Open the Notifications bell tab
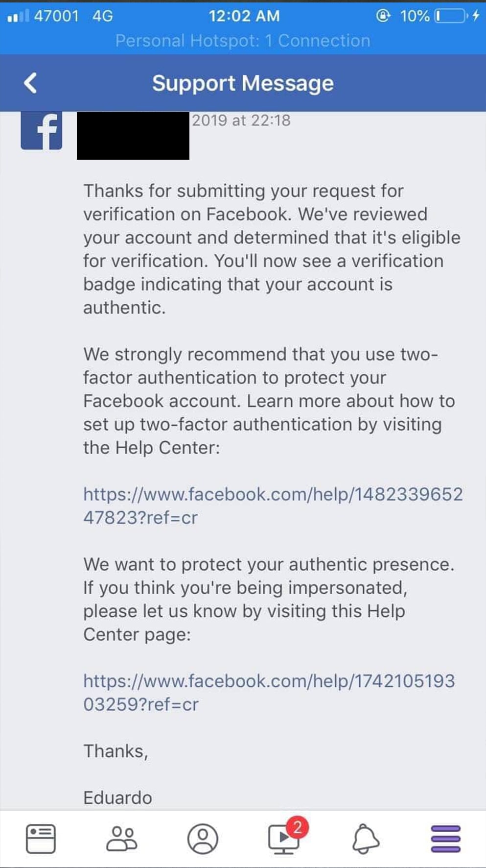The image size is (486, 868). pyautogui.click(x=365, y=838)
